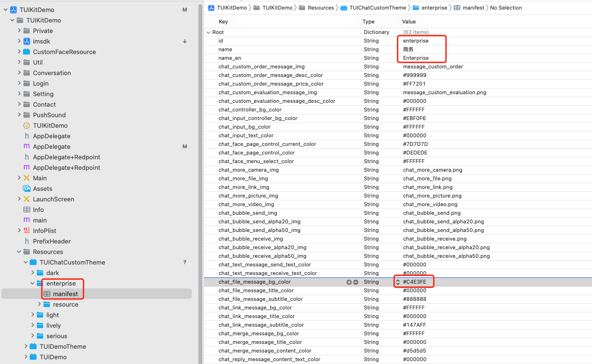The width and height of the screenshot is (592, 364).
Task: Select the manifest plist file in the navigator
Action: pyautogui.click(x=66, y=294)
